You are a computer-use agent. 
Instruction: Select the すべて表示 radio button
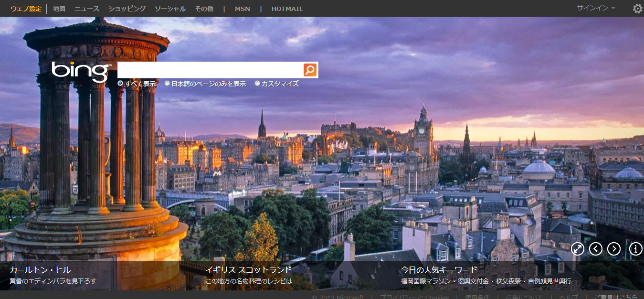120,84
